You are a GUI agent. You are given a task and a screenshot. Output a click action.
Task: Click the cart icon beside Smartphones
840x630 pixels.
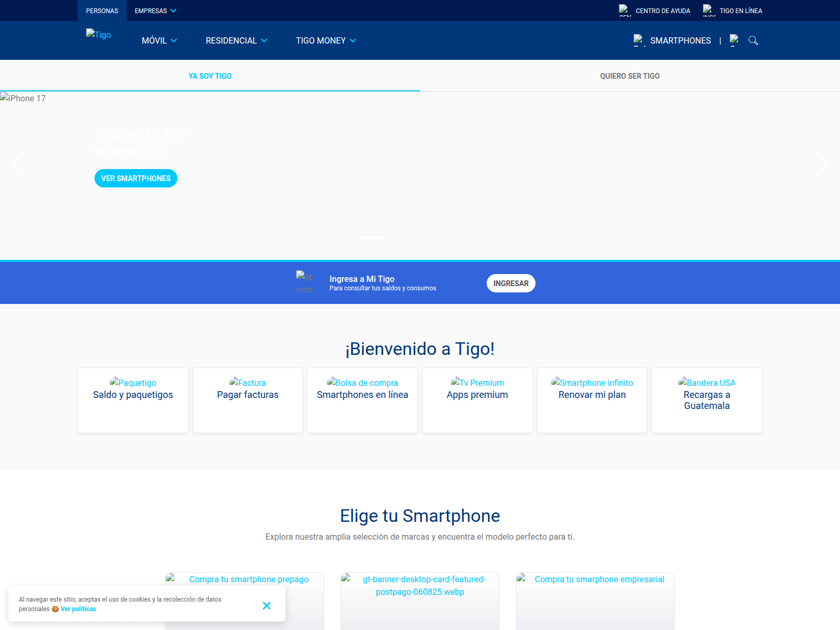734,40
